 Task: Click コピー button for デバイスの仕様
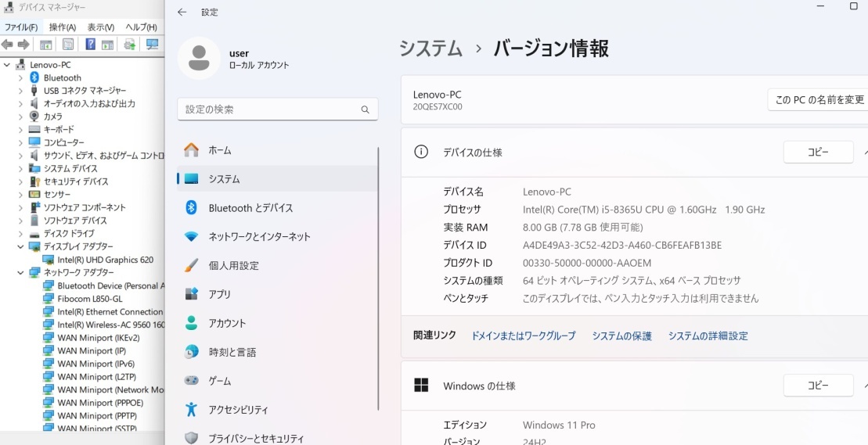coord(818,152)
